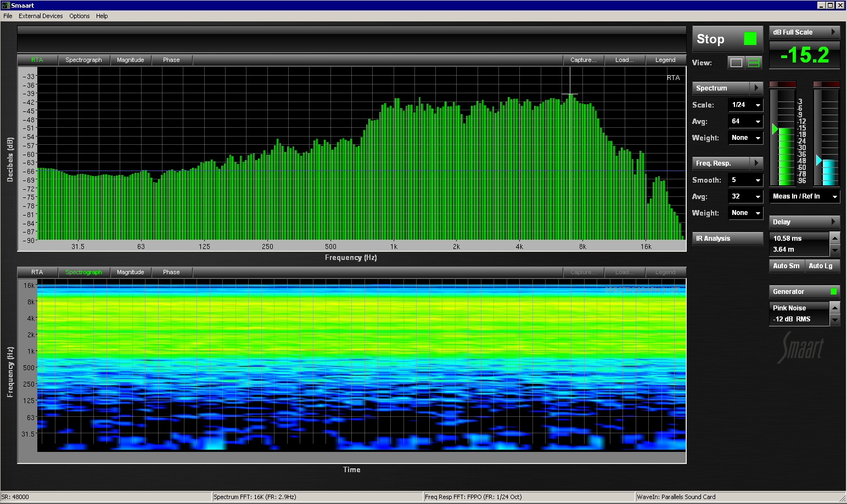The image size is (847, 504).
Task: Click cyan triangle slider on right meter
Action: [x=818, y=160]
